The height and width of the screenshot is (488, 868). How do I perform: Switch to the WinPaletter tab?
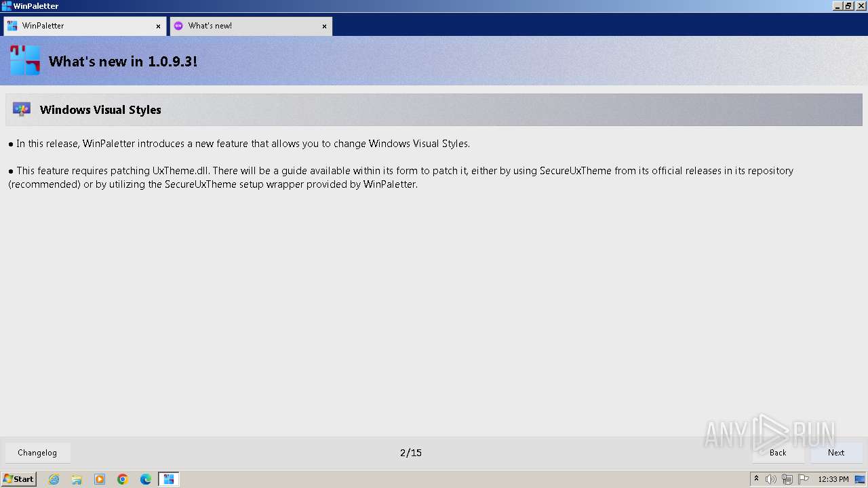pos(85,26)
